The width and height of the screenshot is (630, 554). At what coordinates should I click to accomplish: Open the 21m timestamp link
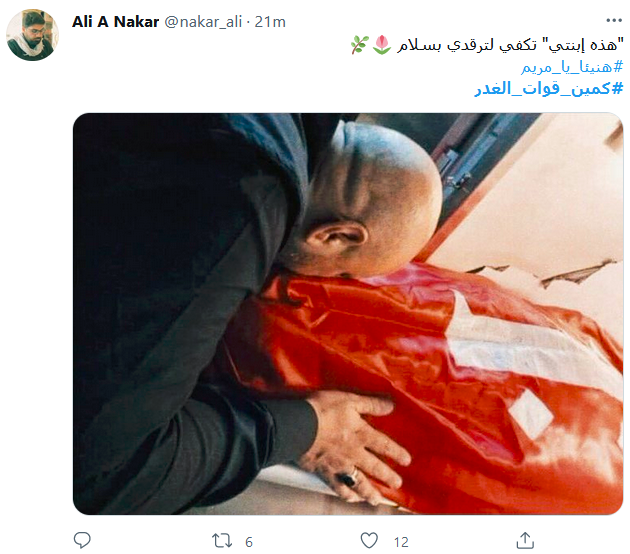click(x=270, y=22)
